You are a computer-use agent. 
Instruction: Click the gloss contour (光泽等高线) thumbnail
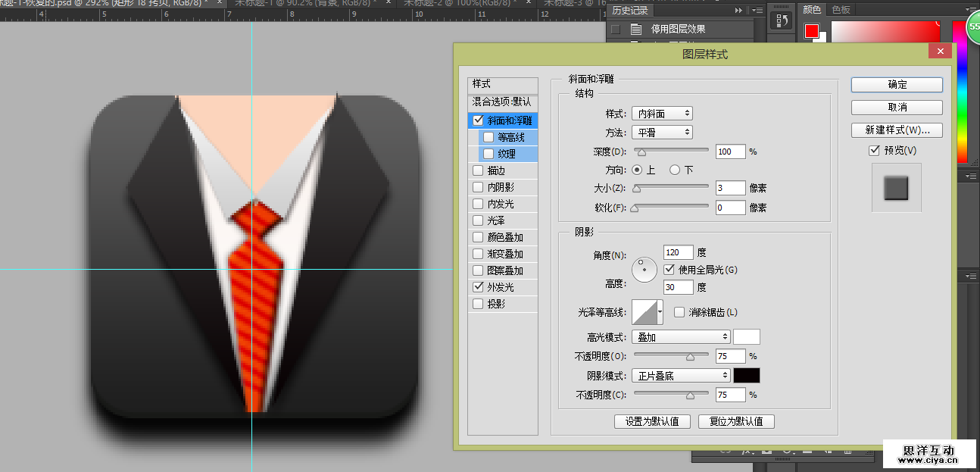pos(646,312)
